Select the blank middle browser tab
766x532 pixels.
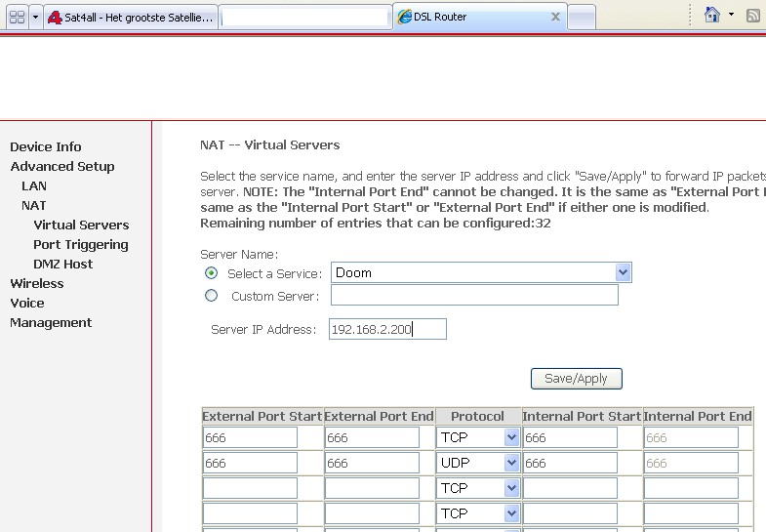click(305, 18)
